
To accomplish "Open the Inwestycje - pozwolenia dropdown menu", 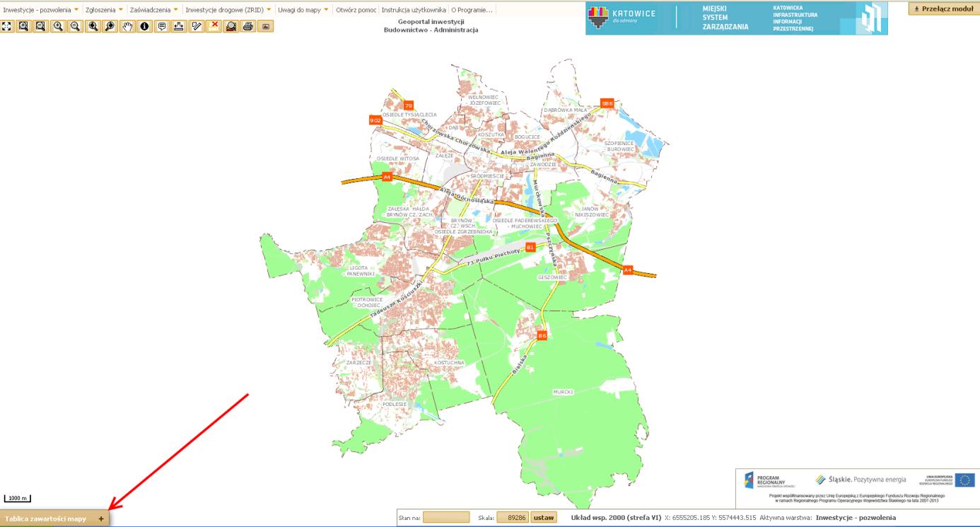I will [x=41, y=10].
